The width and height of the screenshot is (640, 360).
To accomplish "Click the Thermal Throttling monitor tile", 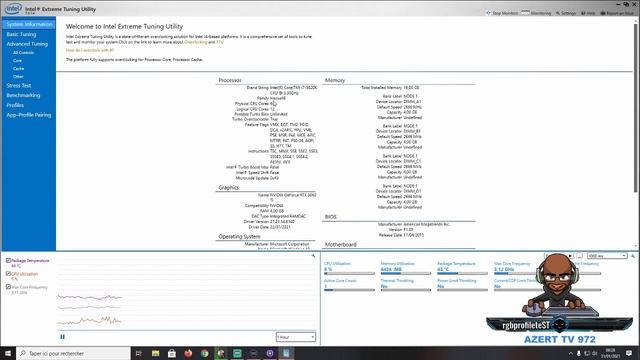I will point(406,285).
